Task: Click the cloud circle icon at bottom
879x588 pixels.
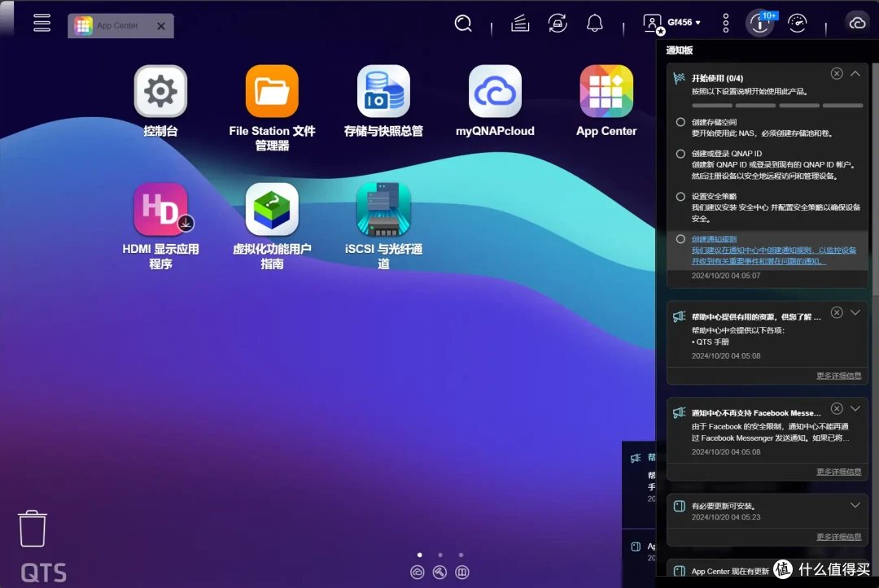Action: (x=417, y=572)
